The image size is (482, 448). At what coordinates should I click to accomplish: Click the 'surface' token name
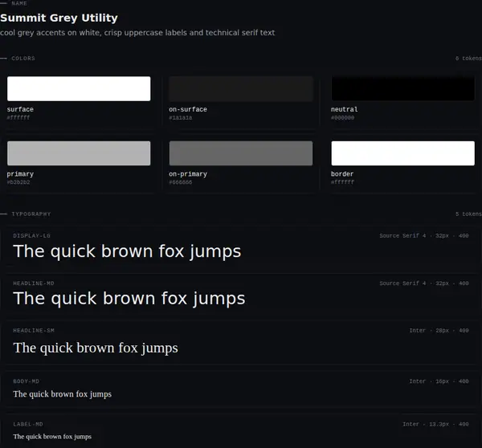tap(20, 109)
